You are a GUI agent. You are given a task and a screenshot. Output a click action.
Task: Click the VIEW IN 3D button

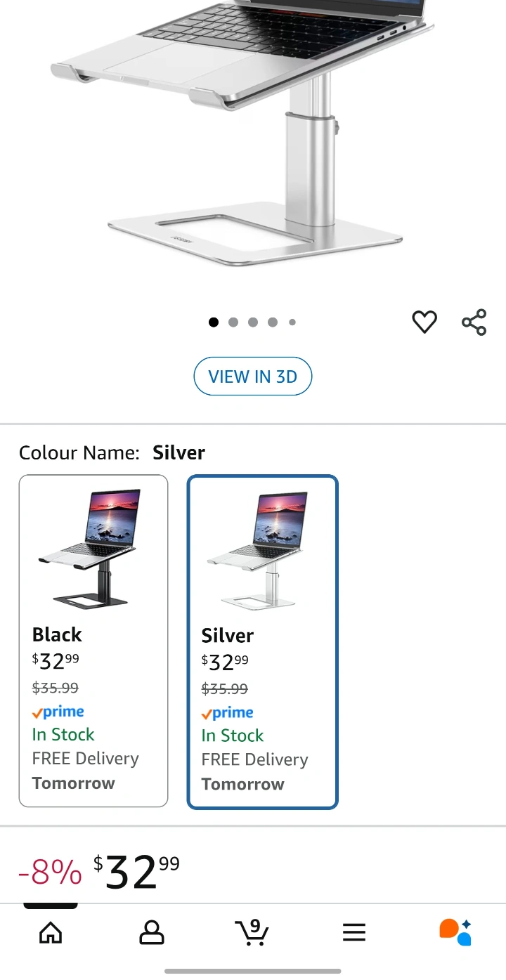[252, 377]
